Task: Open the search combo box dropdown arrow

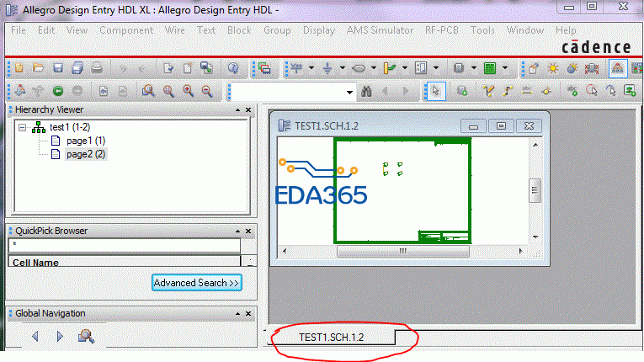Action: [349, 92]
